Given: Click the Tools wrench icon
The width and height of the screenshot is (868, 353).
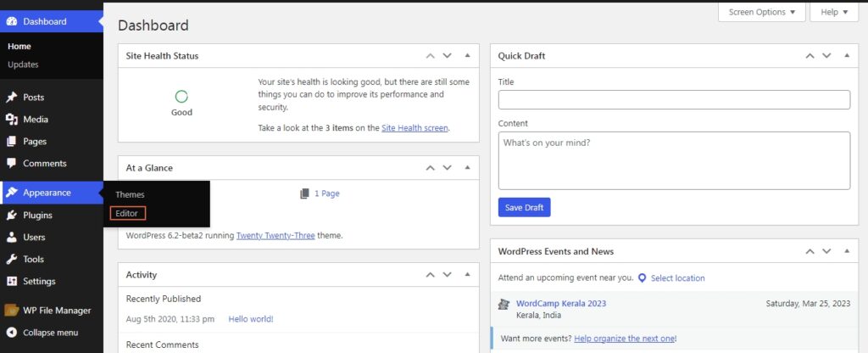Looking at the screenshot, I should 11,260.
